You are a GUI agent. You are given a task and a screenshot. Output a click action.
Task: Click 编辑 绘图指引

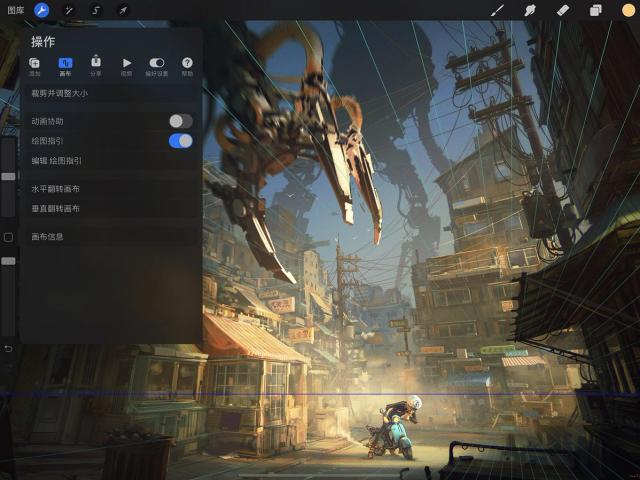[57, 160]
